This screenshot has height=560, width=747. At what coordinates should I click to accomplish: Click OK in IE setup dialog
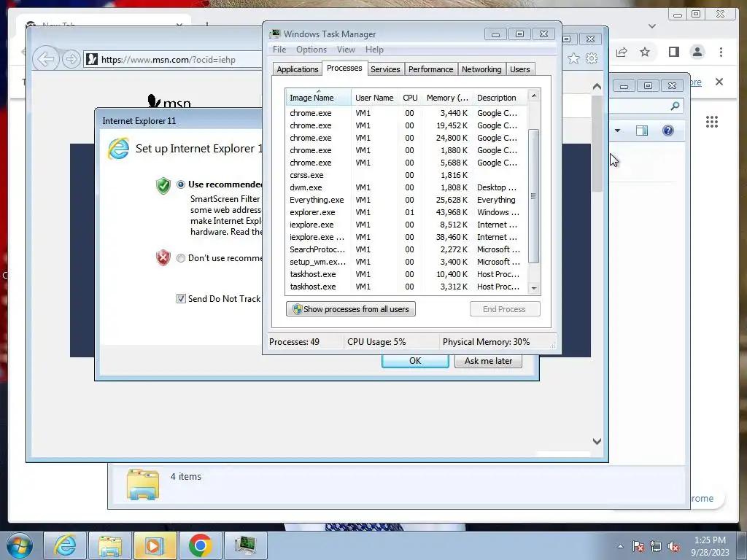pos(415,361)
